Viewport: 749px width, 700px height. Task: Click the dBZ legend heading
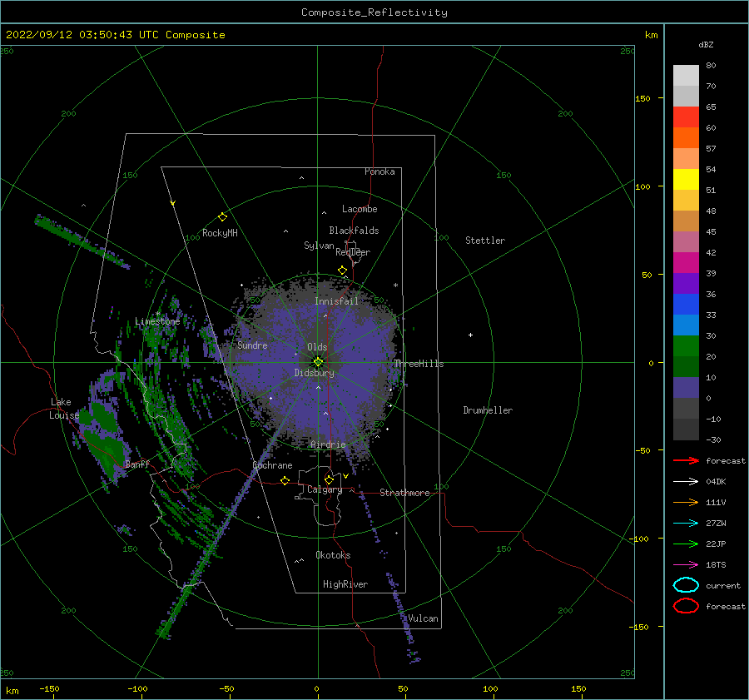(706, 45)
